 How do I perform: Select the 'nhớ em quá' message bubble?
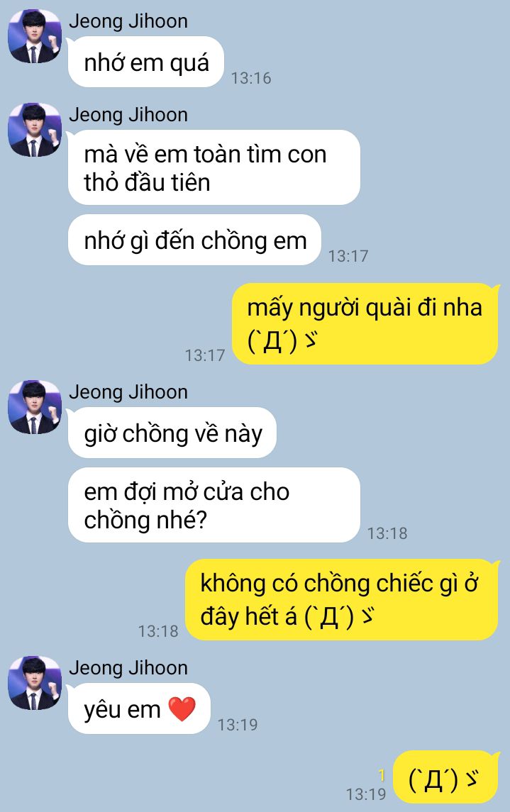[x=146, y=62]
